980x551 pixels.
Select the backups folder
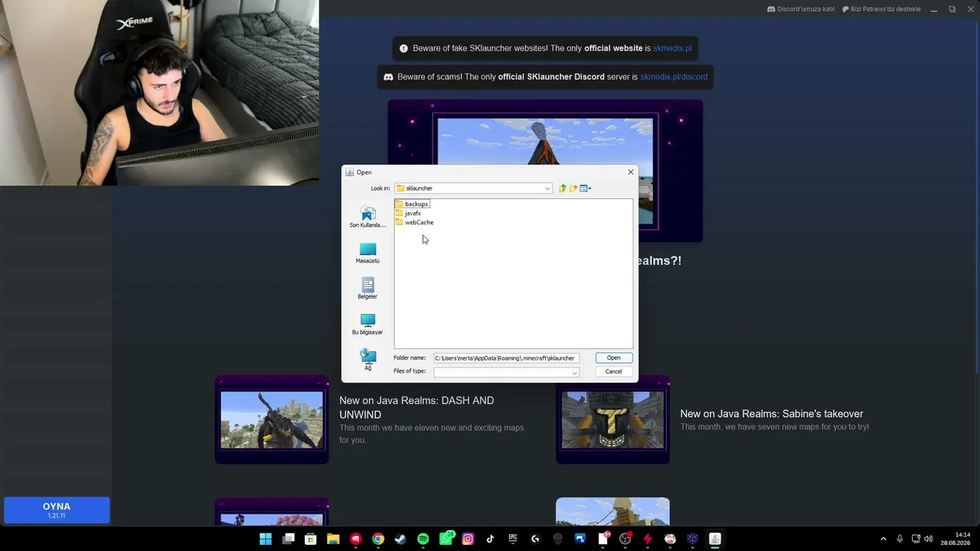pyautogui.click(x=412, y=204)
